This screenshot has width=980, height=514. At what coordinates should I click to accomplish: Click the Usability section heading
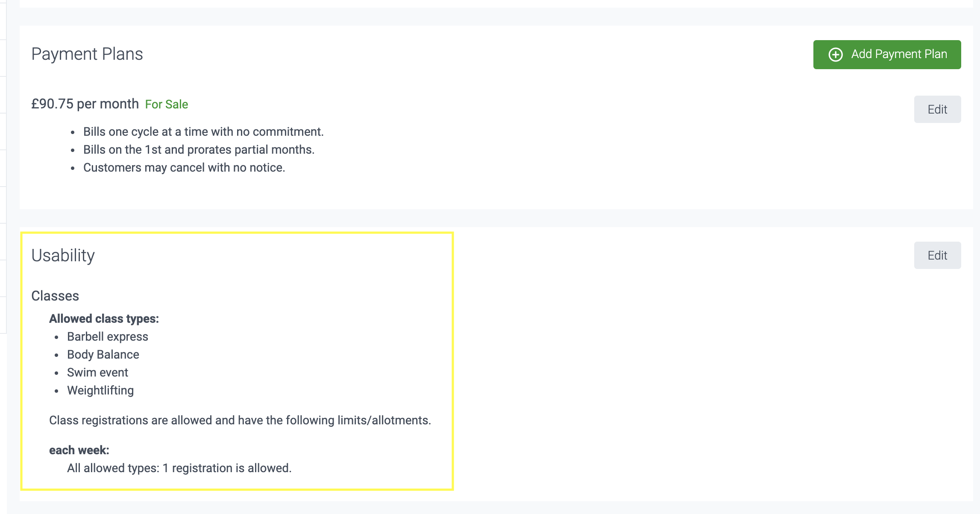[x=63, y=255]
